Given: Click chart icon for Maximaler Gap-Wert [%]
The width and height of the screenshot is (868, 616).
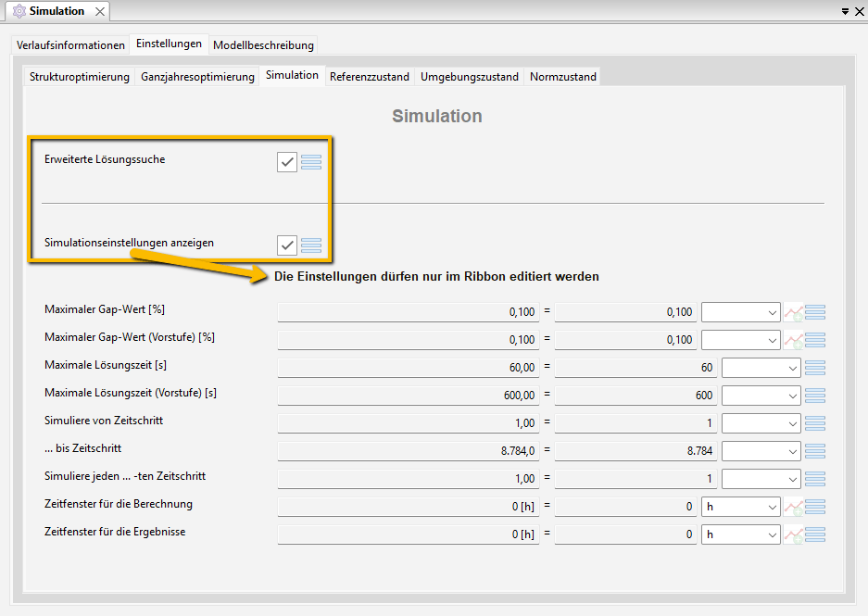Looking at the screenshot, I should tap(793, 312).
